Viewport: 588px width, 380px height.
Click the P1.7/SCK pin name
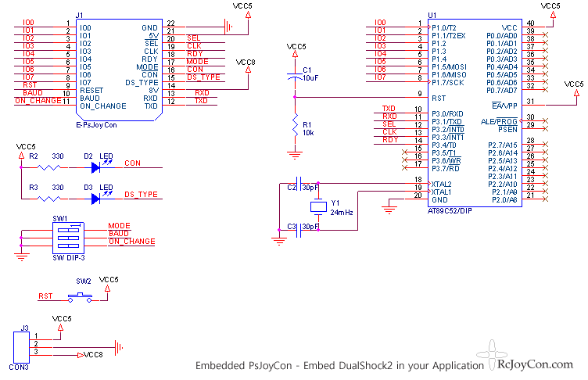pos(448,83)
